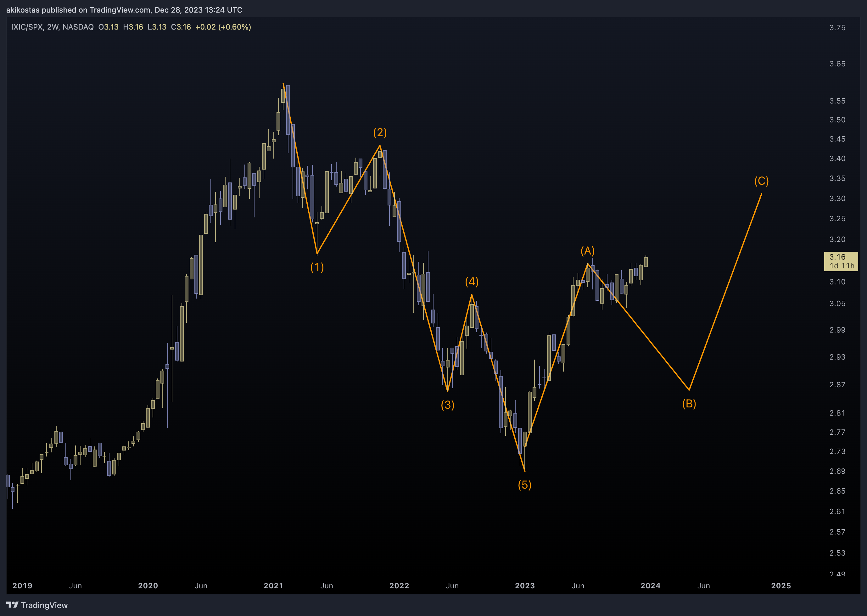The height and width of the screenshot is (616, 867).
Task: Click the IXIC/SPX, 2W, NASDAQ symbol label
Action: tap(52, 27)
